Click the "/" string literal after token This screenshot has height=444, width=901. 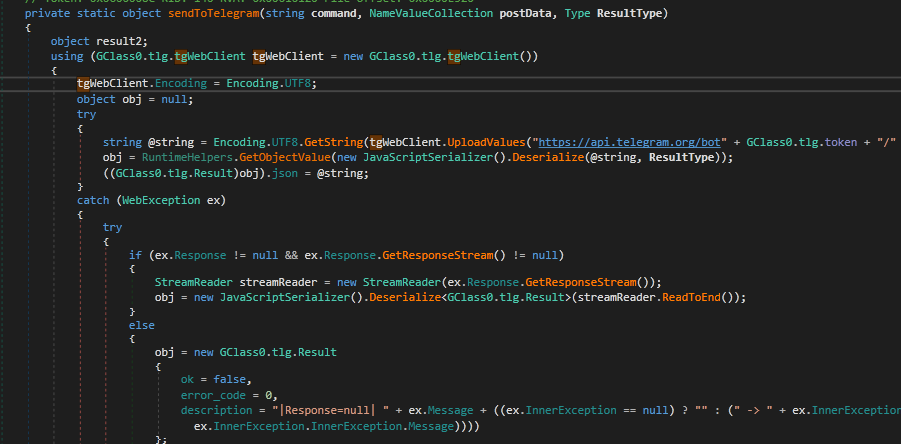coord(886,142)
